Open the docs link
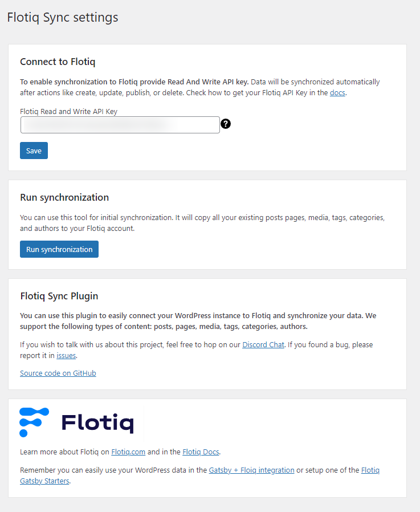 (x=337, y=93)
